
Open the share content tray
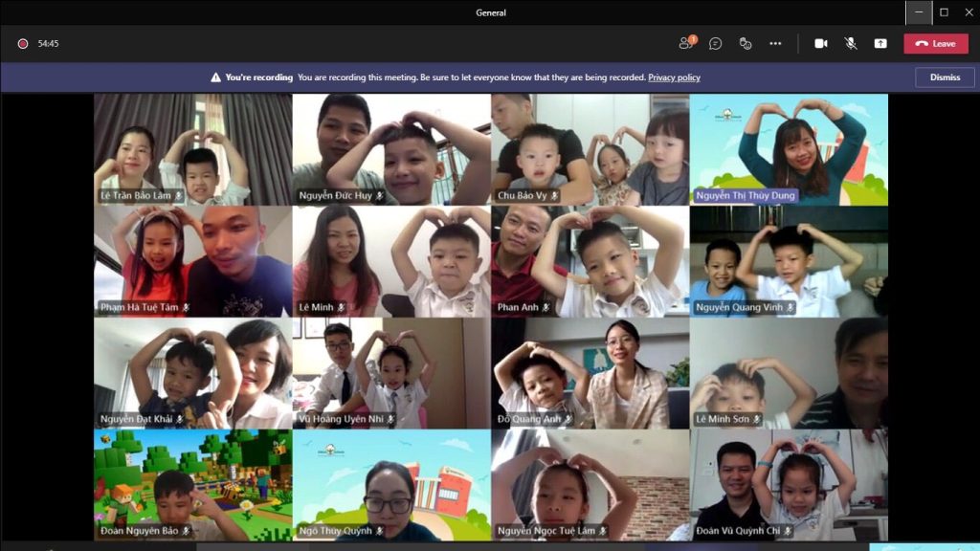pyautogui.click(x=880, y=43)
